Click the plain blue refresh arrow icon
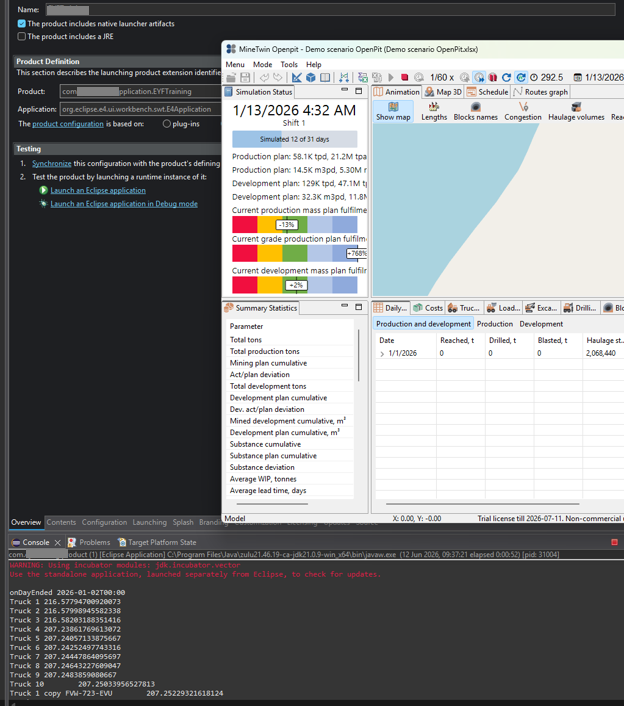Image resolution: width=624 pixels, height=706 pixels. pos(506,77)
